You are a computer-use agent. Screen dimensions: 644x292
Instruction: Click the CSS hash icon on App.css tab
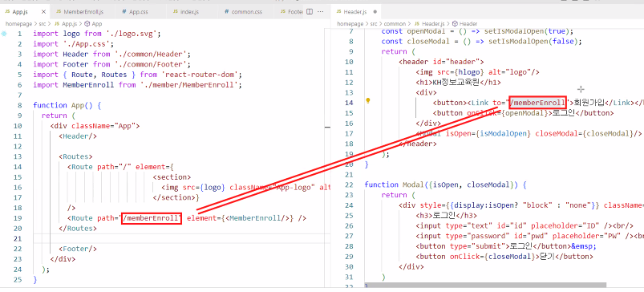(124, 11)
